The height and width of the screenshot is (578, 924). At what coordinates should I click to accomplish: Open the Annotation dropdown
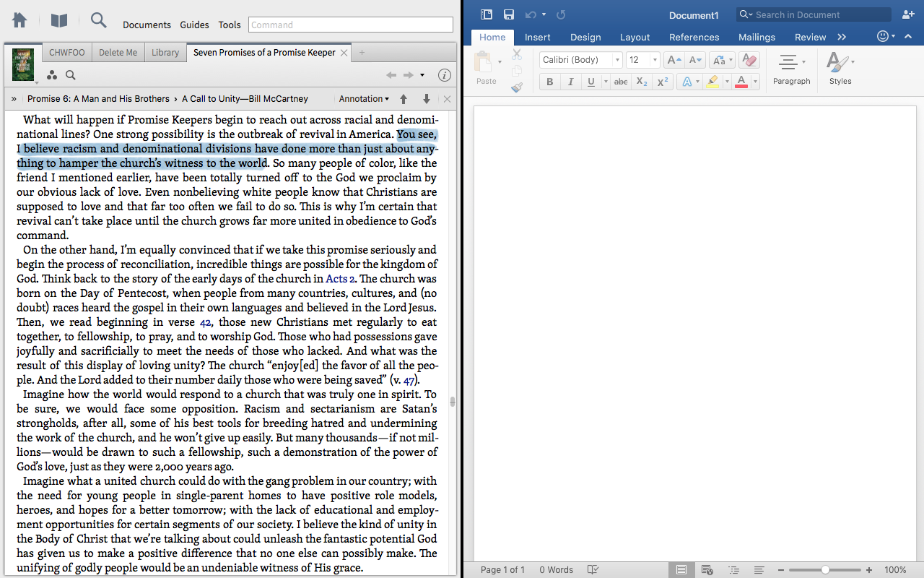coord(364,99)
